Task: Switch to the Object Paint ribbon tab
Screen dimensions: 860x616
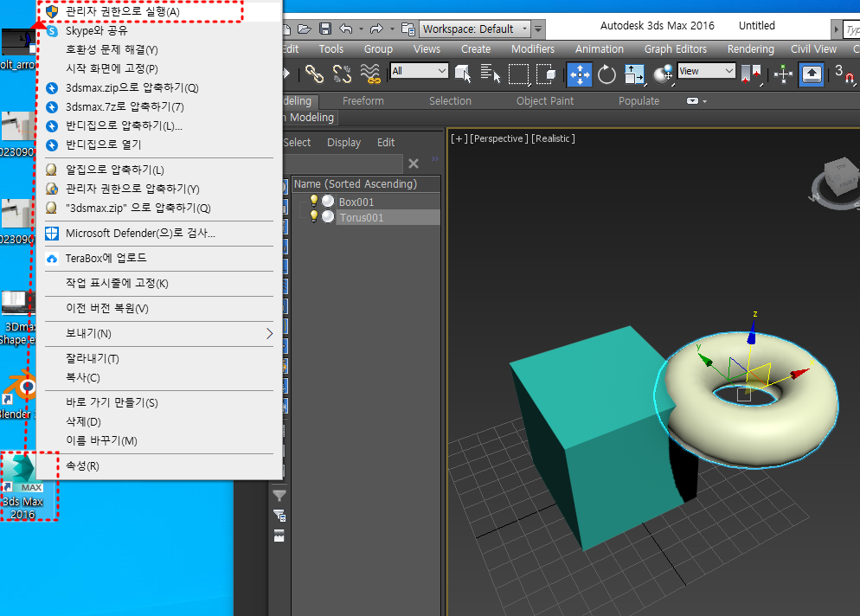Action: click(x=544, y=101)
